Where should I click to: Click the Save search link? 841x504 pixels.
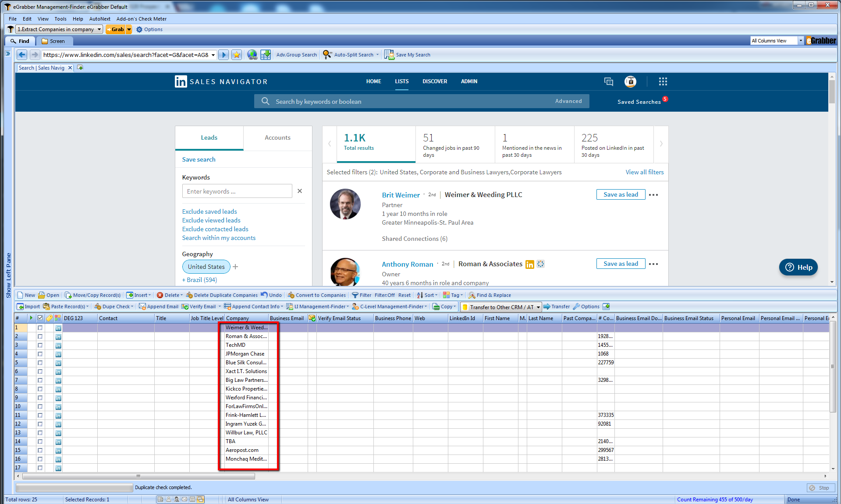coord(199,159)
